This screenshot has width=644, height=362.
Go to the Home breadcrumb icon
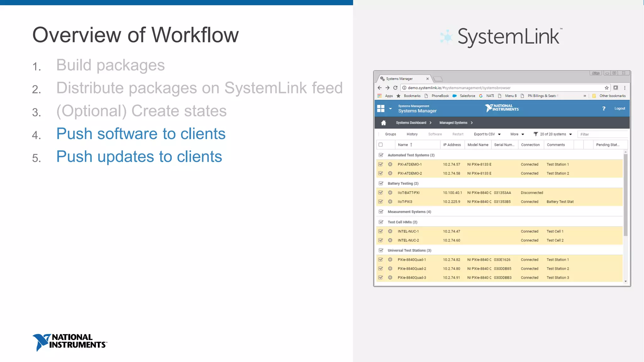pos(384,123)
